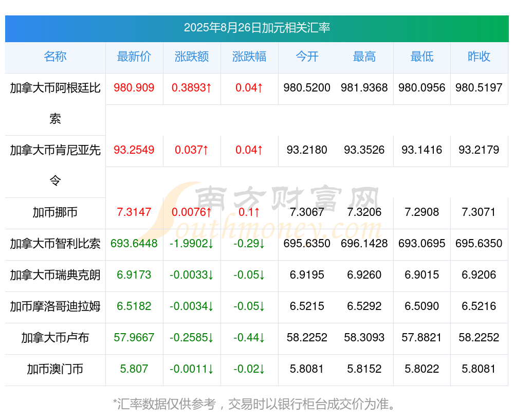Click opening value 980.5200
This screenshot has height=420, width=514.
(x=307, y=88)
